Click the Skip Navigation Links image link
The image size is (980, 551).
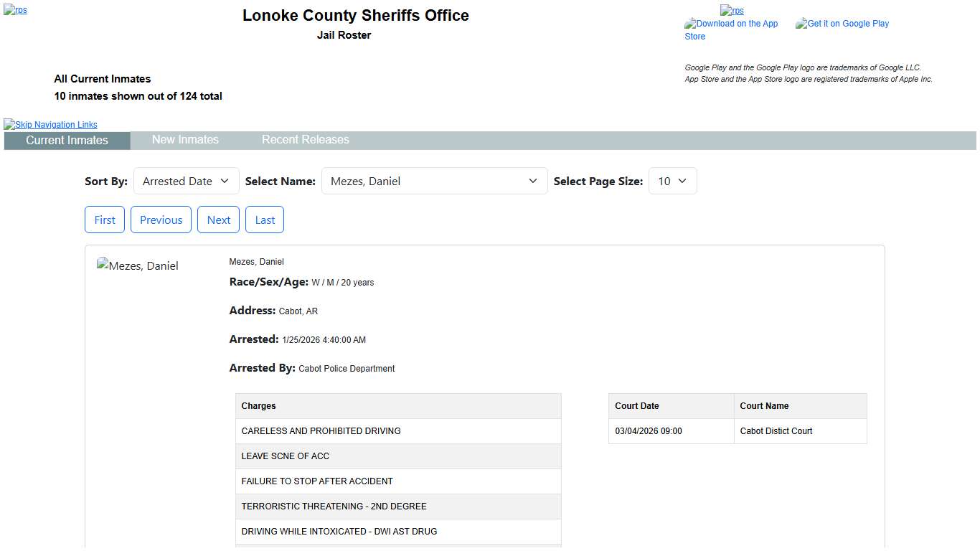(x=51, y=125)
